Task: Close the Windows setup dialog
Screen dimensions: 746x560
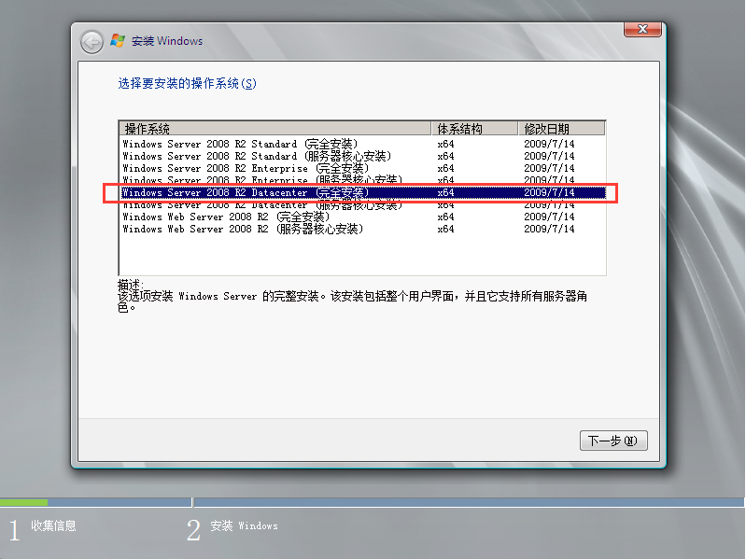Action: pyautogui.click(x=642, y=29)
